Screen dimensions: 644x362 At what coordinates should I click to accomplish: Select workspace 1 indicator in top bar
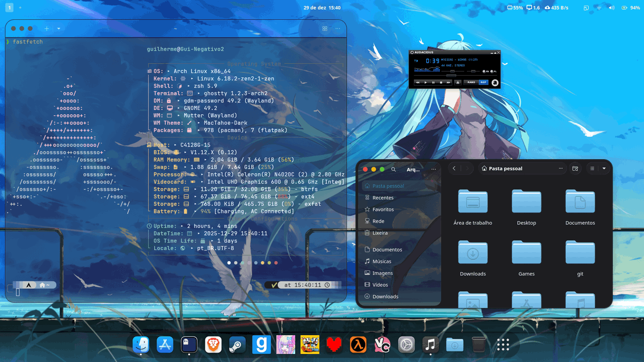point(10,8)
